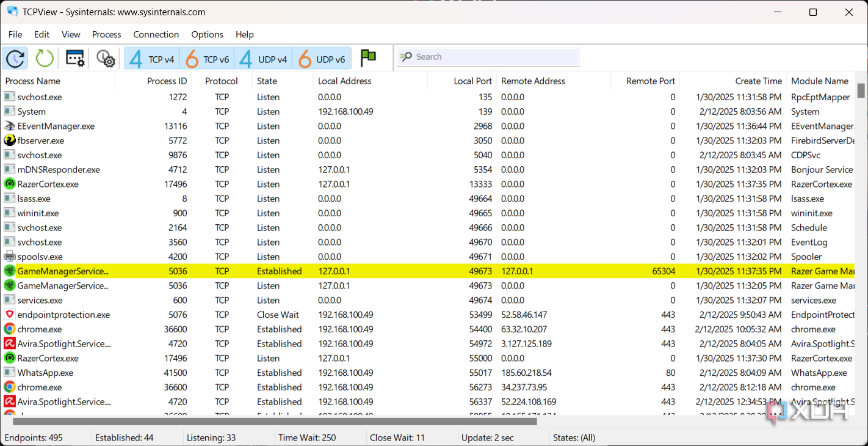Image resolution: width=868 pixels, height=446 pixels.
Task: Sort by the State column header
Action: click(x=283, y=81)
